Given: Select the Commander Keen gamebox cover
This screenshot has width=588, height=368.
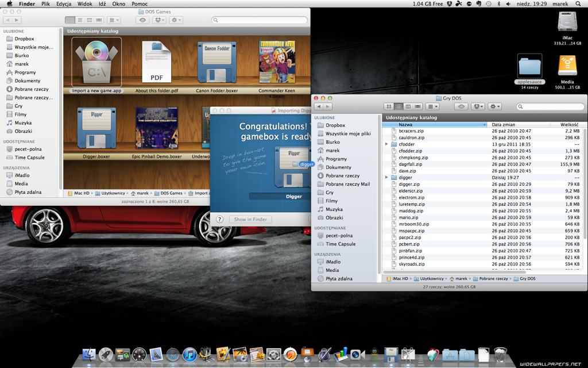Looking at the screenshot, I should tap(277, 62).
